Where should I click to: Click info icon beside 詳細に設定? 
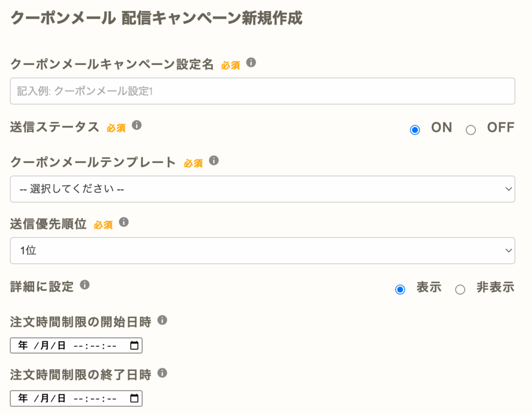coord(85,285)
